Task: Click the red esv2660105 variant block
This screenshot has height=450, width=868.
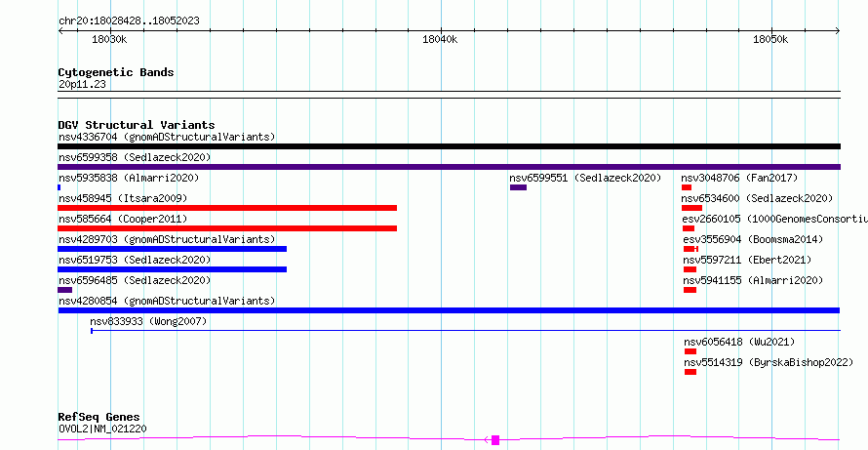Action: pyautogui.click(x=689, y=228)
